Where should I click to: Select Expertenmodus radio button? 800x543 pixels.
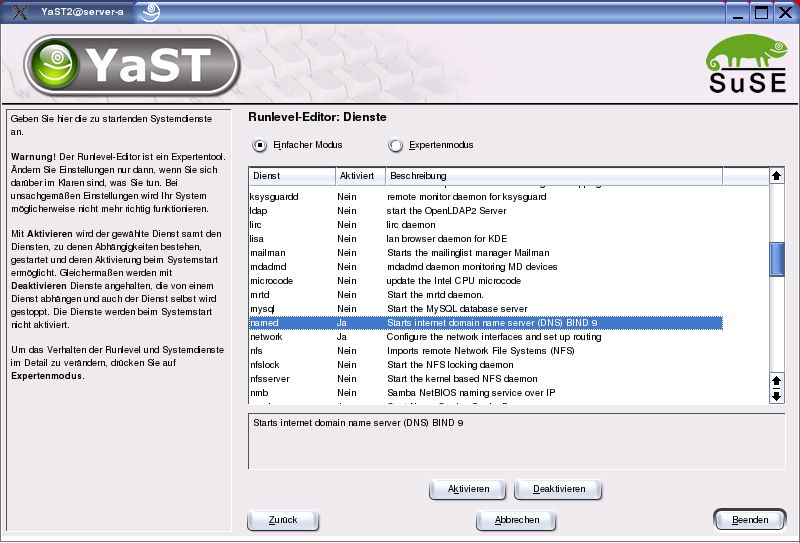pos(395,145)
